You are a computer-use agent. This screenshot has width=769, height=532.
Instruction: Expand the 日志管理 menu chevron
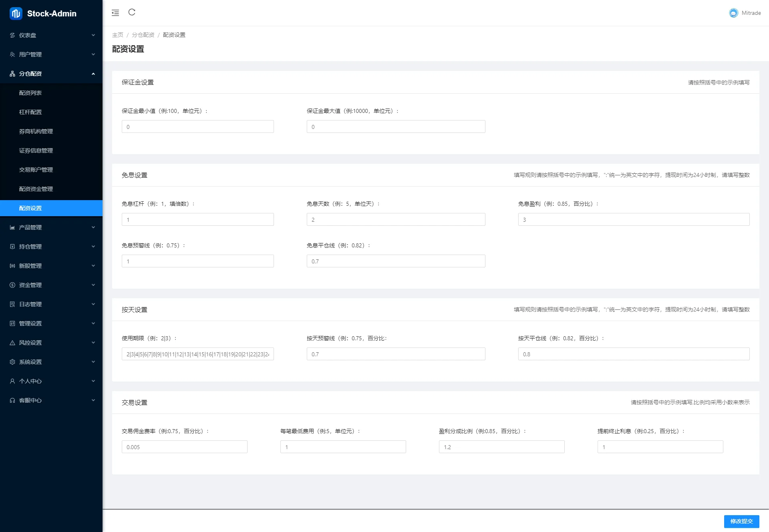pyautogui.click(x=93, y=304)
